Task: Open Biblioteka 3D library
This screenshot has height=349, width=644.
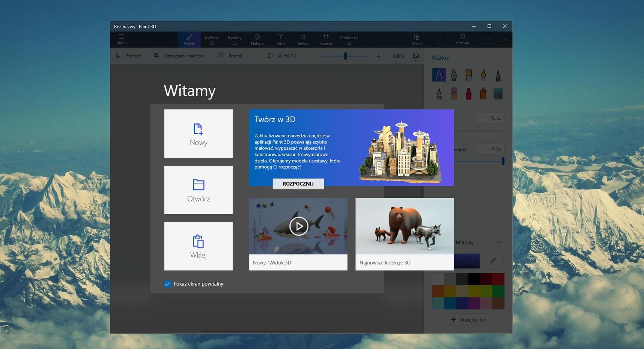Action: pyautogui.click(x=349, y=40)
